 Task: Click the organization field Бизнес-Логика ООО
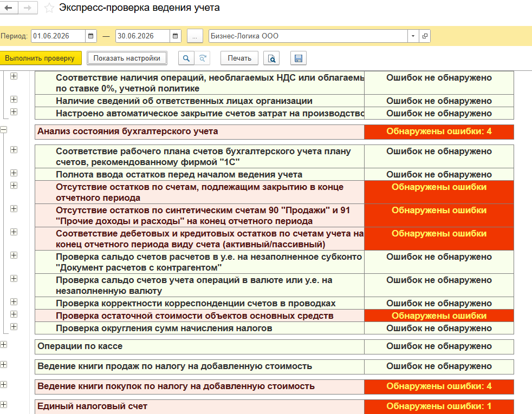tap(308, 36)
